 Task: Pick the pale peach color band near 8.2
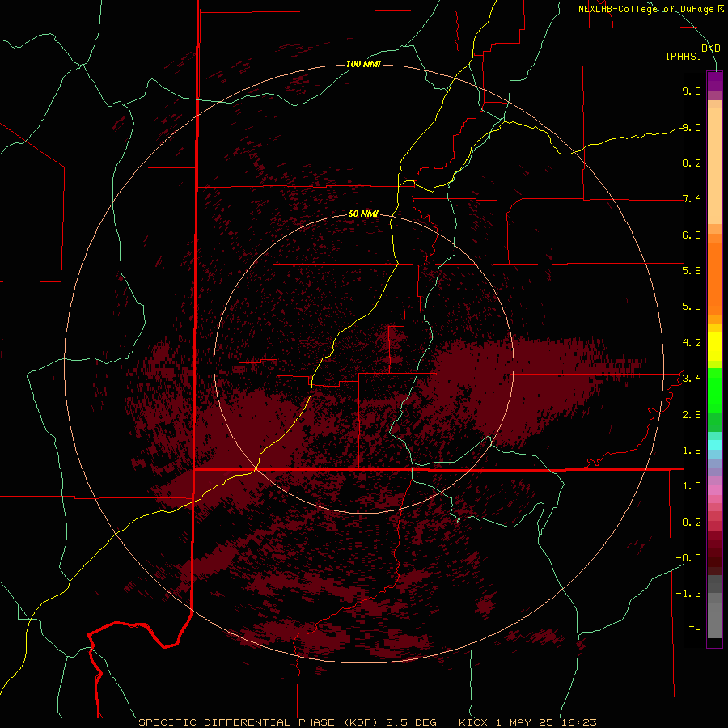pos(714,165)
